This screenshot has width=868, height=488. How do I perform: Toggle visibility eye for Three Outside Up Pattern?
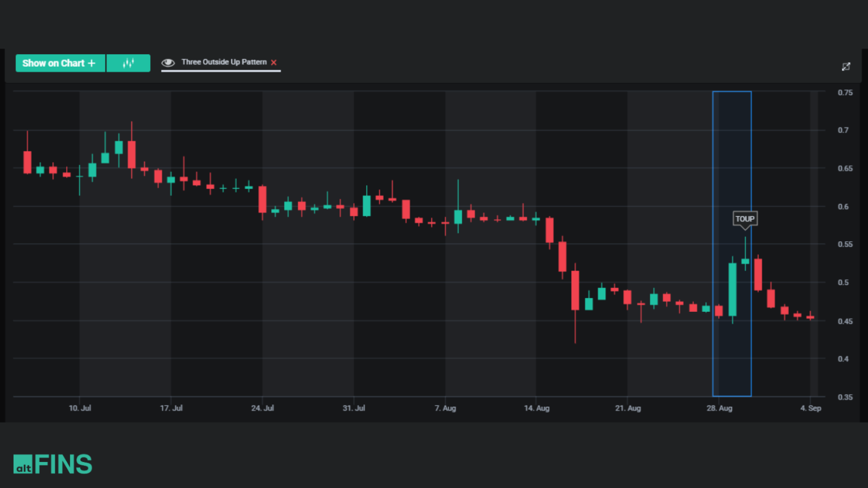click(168, 63)
